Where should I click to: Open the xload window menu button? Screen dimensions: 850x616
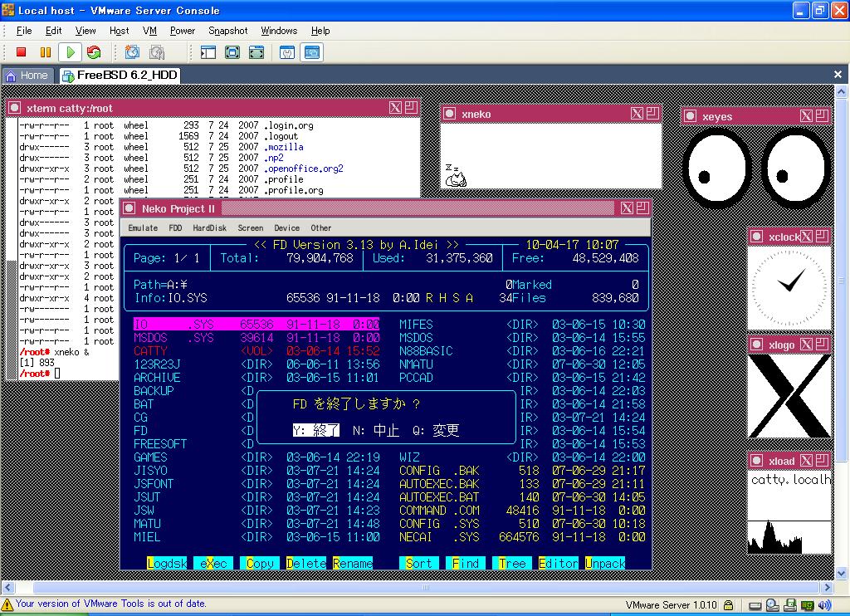click(x=756, y=461)
